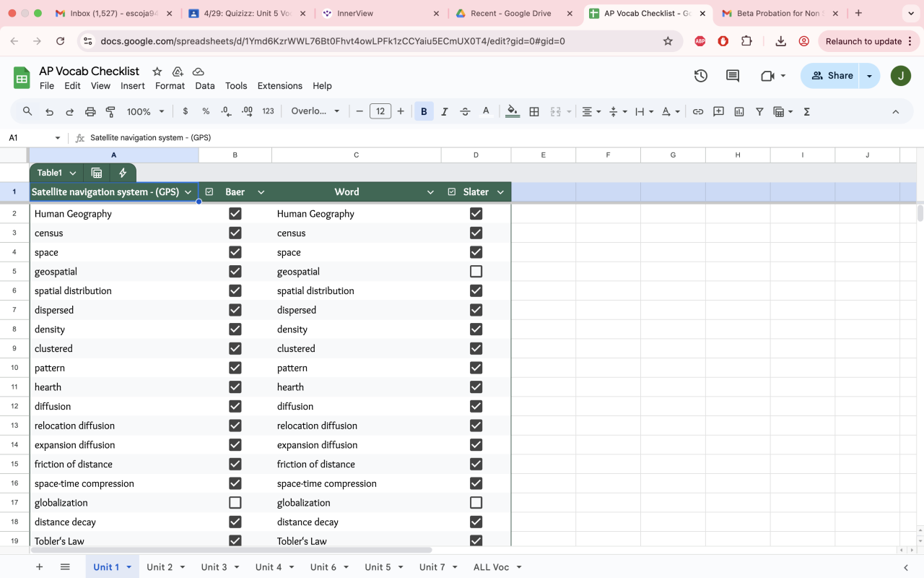Star the AP Vocab Checklist document
The width and height of the screenshot is (924, 578).
click(x=157, y=72)
